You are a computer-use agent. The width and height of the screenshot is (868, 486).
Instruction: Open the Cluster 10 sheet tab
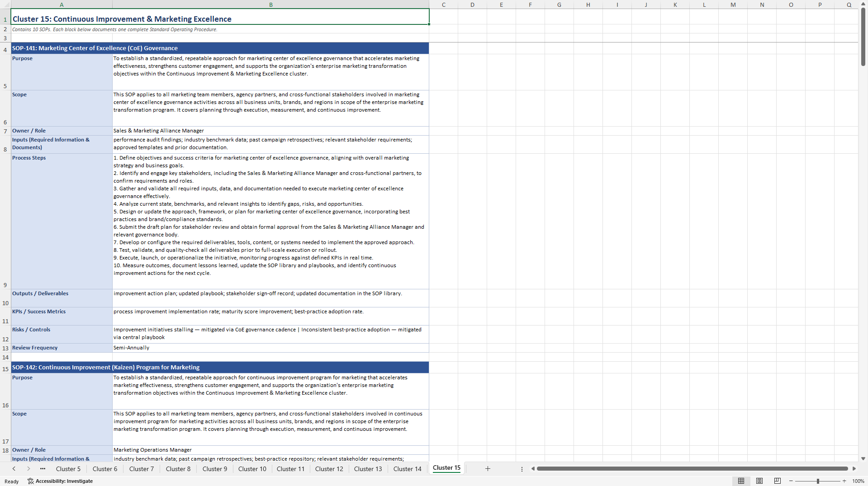(x=252, y=469)
